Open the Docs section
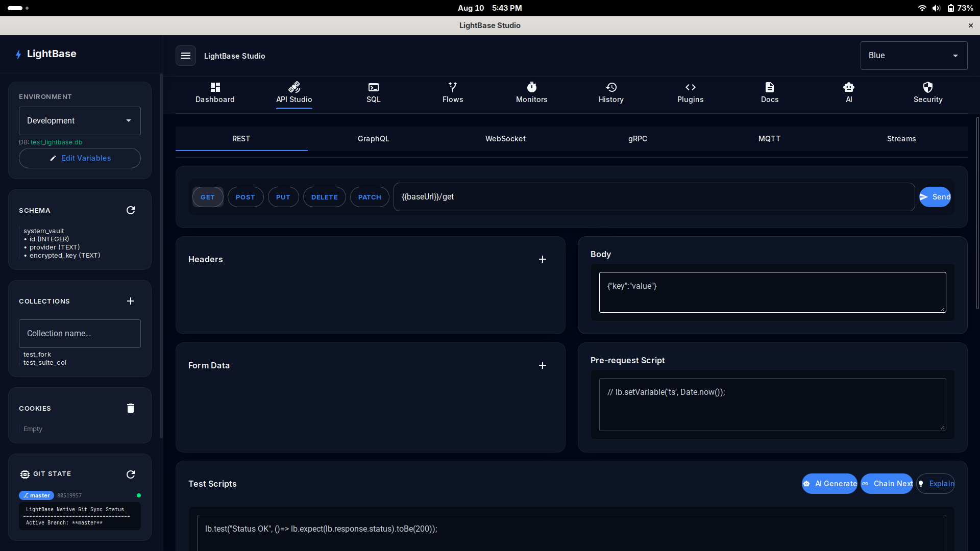Screen dimensions: 980x551 tap(770, 93)
